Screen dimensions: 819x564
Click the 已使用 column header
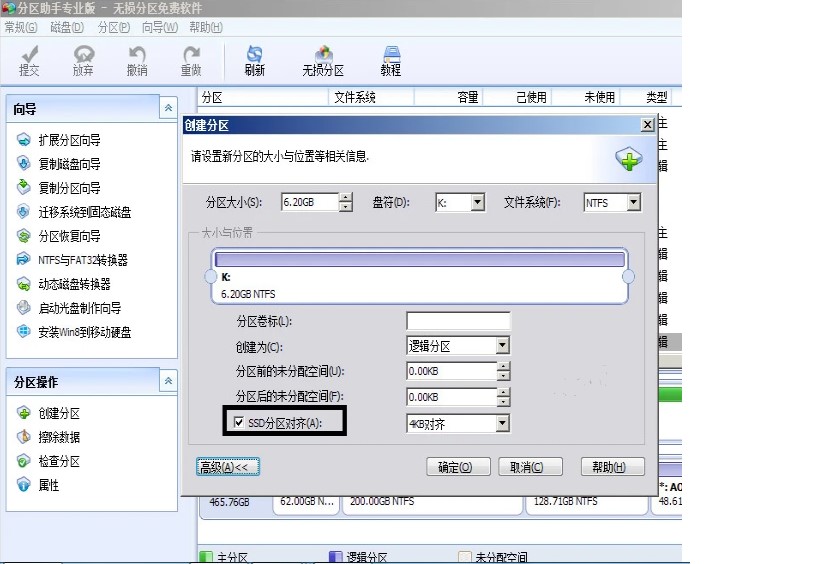coord(517,97)
